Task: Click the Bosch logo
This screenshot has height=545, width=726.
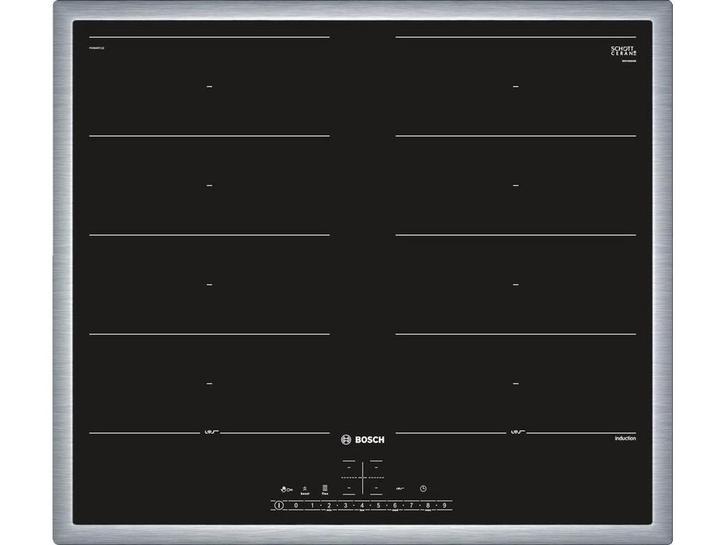Action: tap(362, 436)
